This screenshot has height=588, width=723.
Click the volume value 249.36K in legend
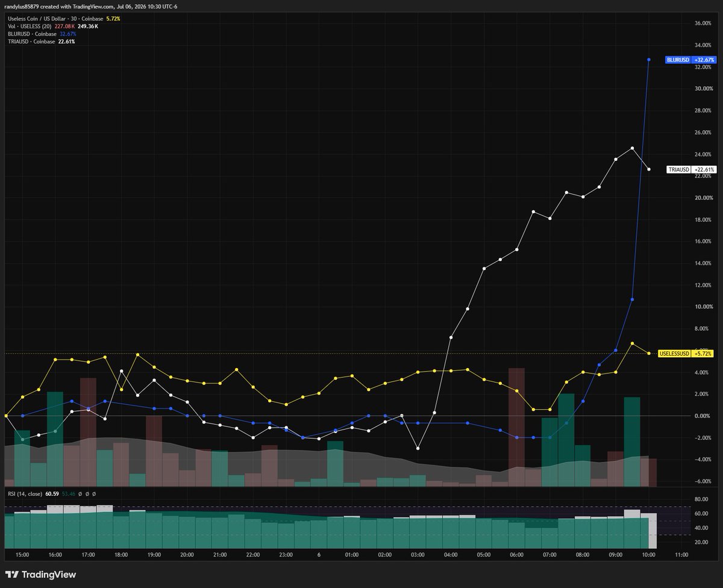(88, 27)
